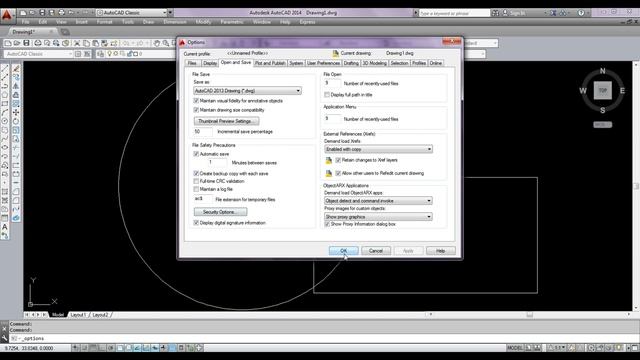Click the Zoom Realtime magnifier icon
Image resolution: width=640 pixels, height=360 pixels.
click(166, 43)
